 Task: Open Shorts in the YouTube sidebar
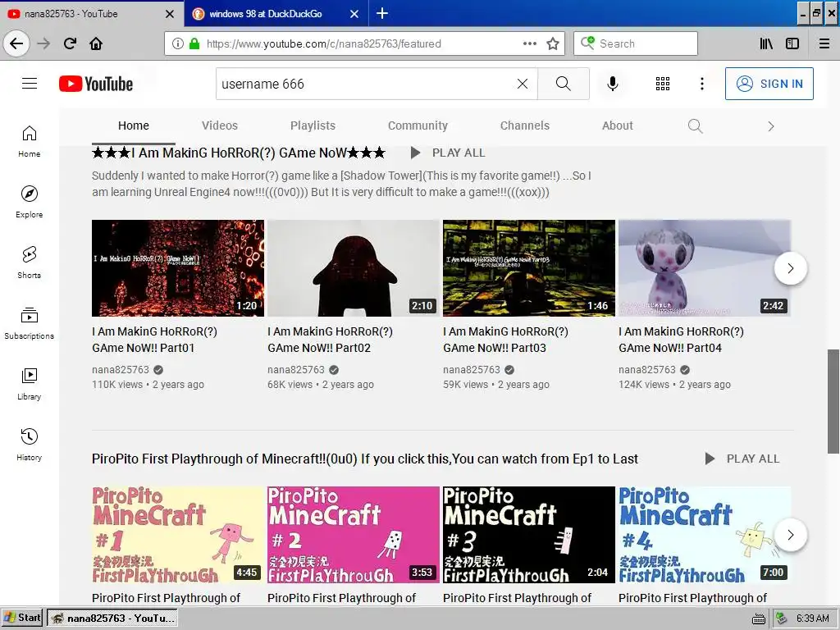coord(29,262)
